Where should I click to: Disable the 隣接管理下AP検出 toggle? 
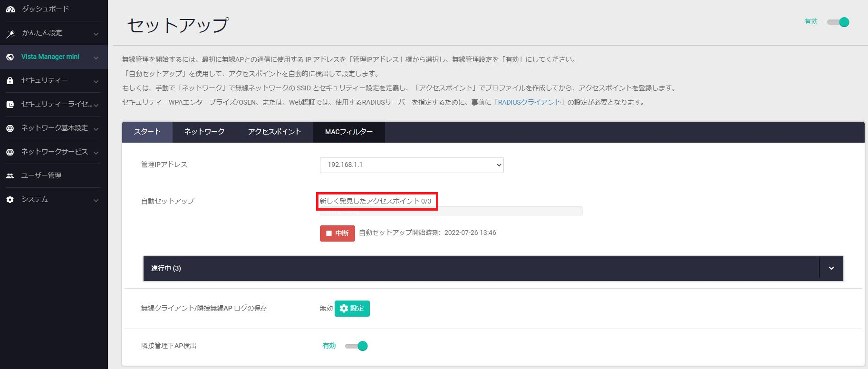tap(357, 346)
